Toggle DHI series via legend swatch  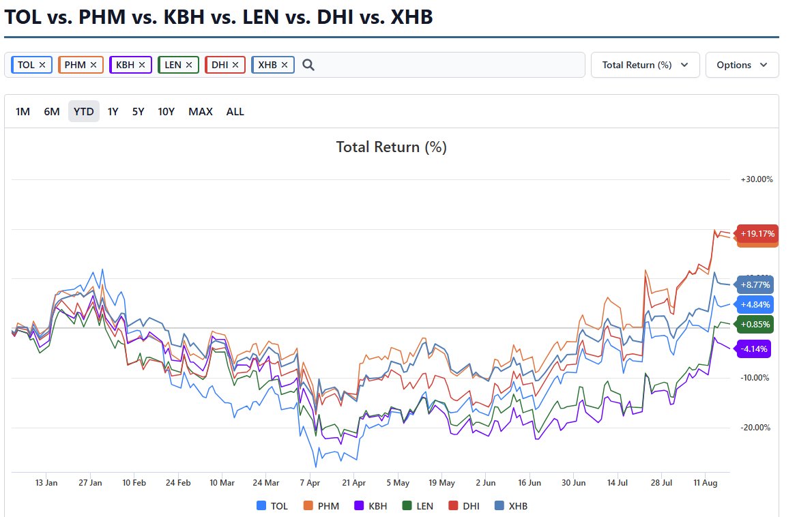(x=453, y=506)
